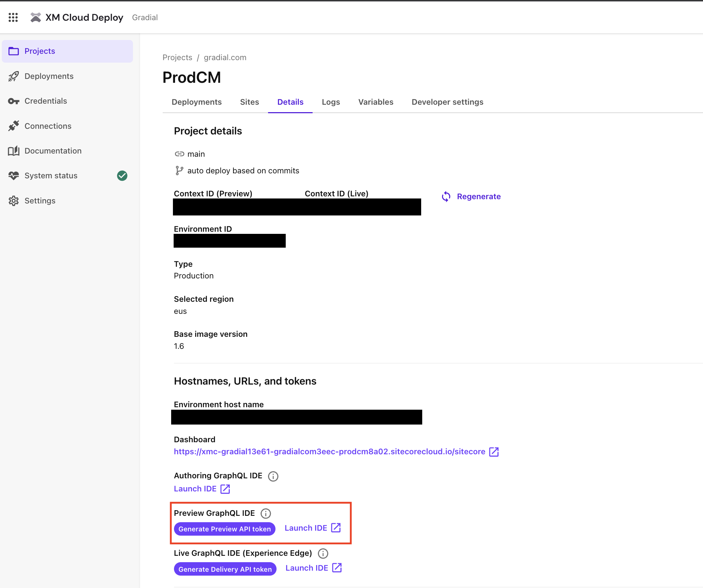Open info tooltip for Authoring GraphQL IDE

273,476
